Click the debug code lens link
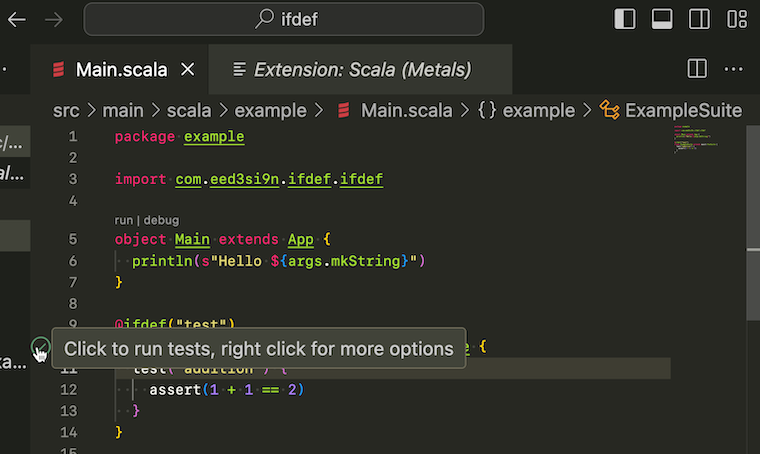Viewport: 760px width, 454px height. click(x=161, y=220)
